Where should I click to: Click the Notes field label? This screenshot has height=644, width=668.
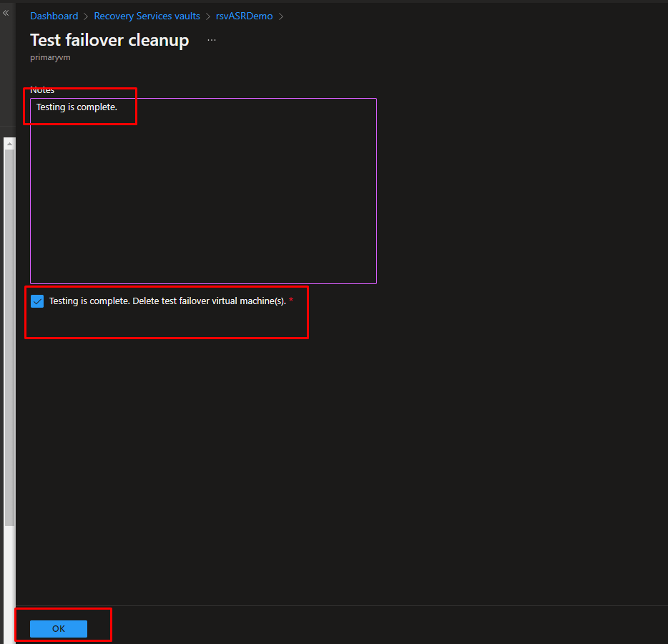pos(42,90)
